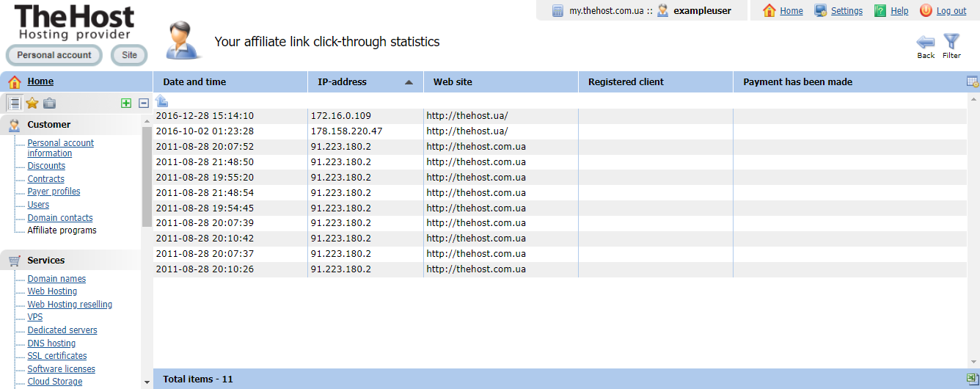The width and height of the screenshot is (980, 389).
Task: Click the user avatar icon beside exampleuser
Action: 663,10
